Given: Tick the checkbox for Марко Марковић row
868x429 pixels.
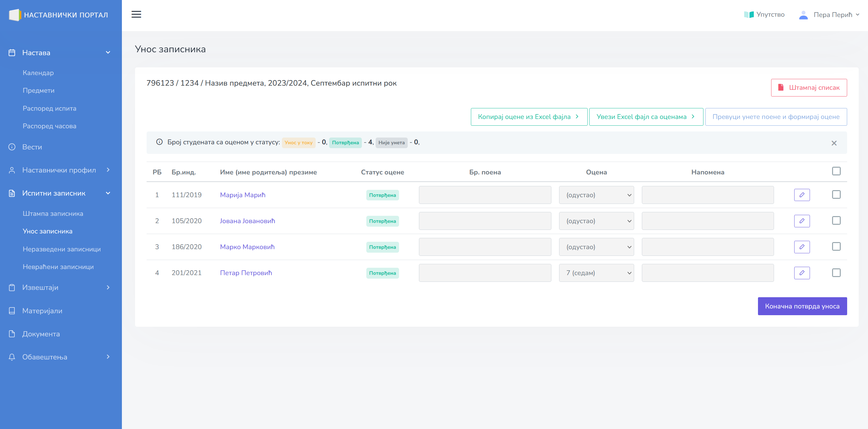Looking at the screenshot, I should coord(836,247).
